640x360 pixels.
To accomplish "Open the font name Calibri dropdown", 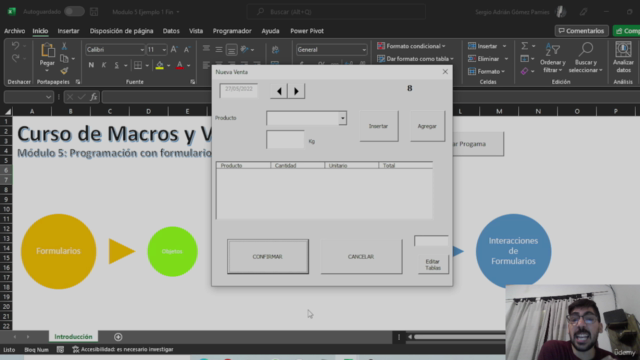I will [142, 50].
